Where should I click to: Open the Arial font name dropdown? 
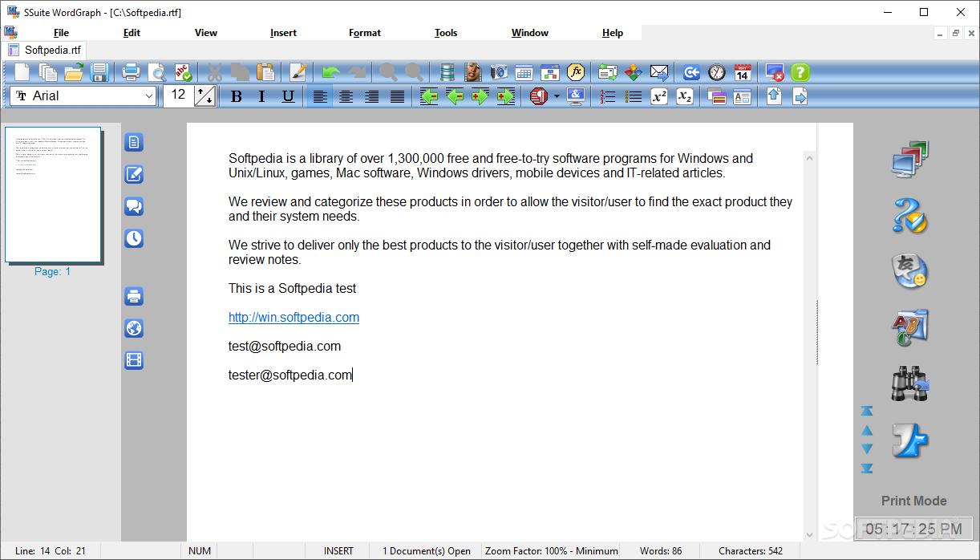pyautogui.click(x=148, y=96)
